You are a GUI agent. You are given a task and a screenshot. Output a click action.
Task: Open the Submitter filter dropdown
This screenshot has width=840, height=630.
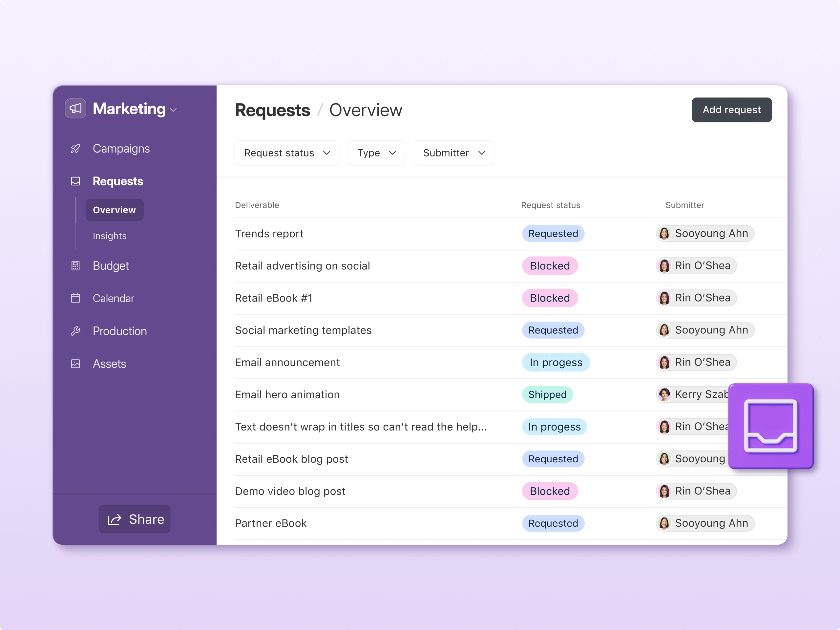coord(453,153)
